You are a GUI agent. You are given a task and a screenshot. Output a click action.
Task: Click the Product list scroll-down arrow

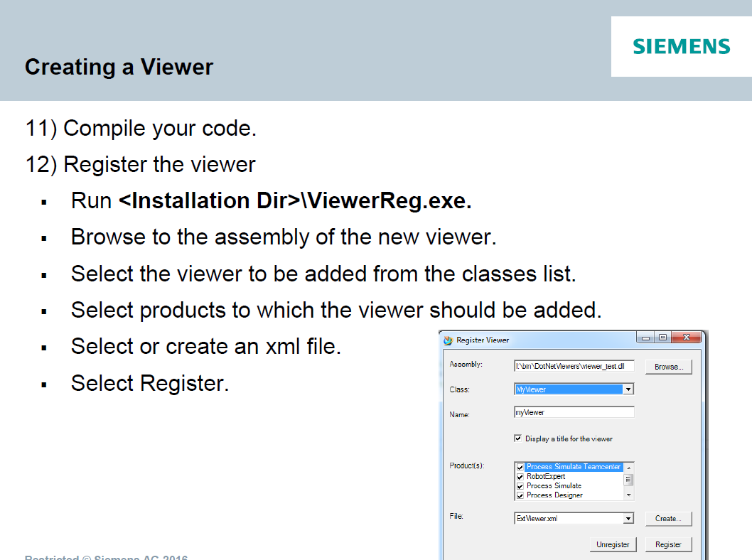(628, 495)
